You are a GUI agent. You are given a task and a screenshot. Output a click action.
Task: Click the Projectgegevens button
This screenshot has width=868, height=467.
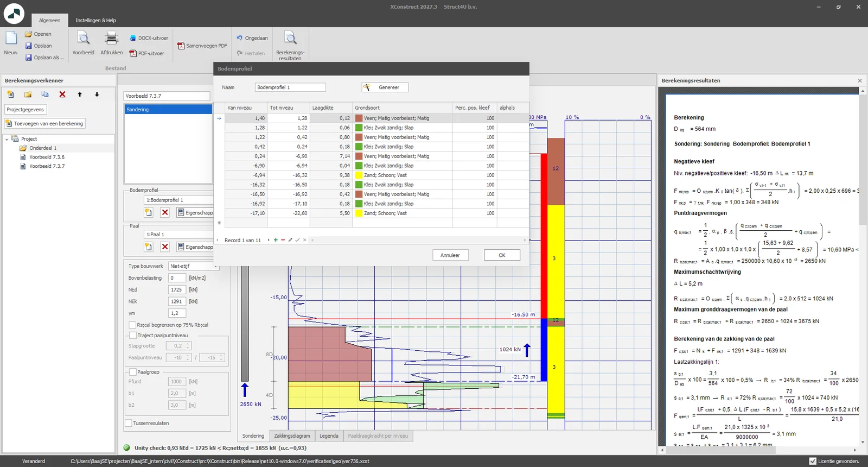[25, 109]
